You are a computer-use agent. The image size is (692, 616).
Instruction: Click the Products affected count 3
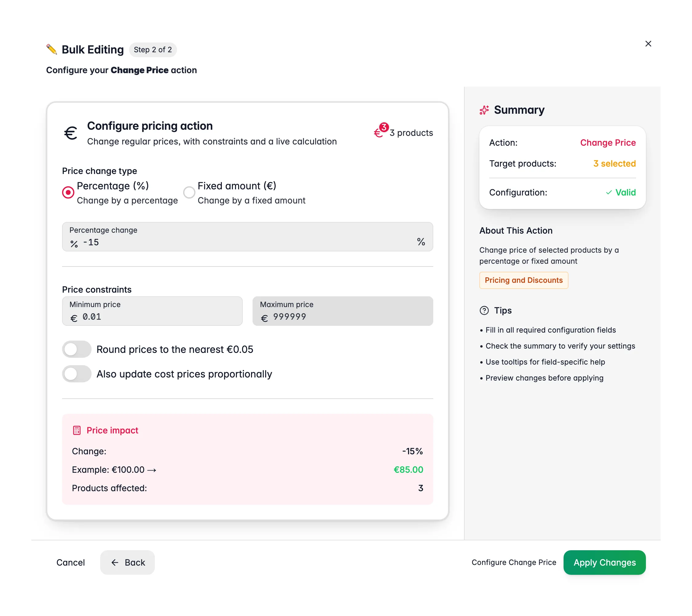pyautogui.click(x=420, y=488)
